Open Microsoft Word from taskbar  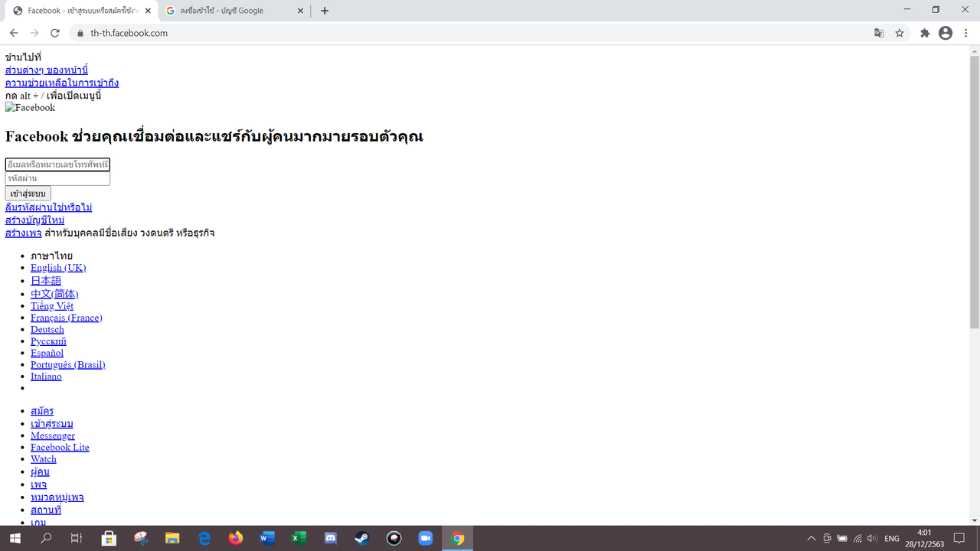point(267,538)
